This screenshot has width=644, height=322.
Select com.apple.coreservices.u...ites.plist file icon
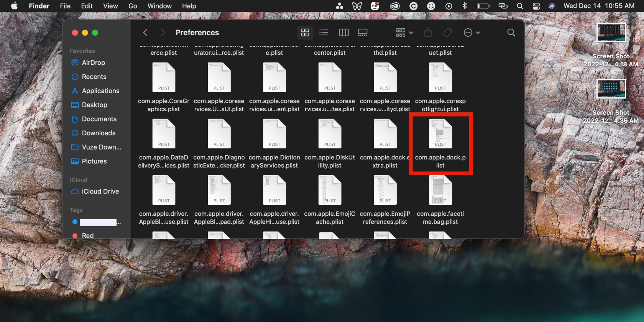330,77
